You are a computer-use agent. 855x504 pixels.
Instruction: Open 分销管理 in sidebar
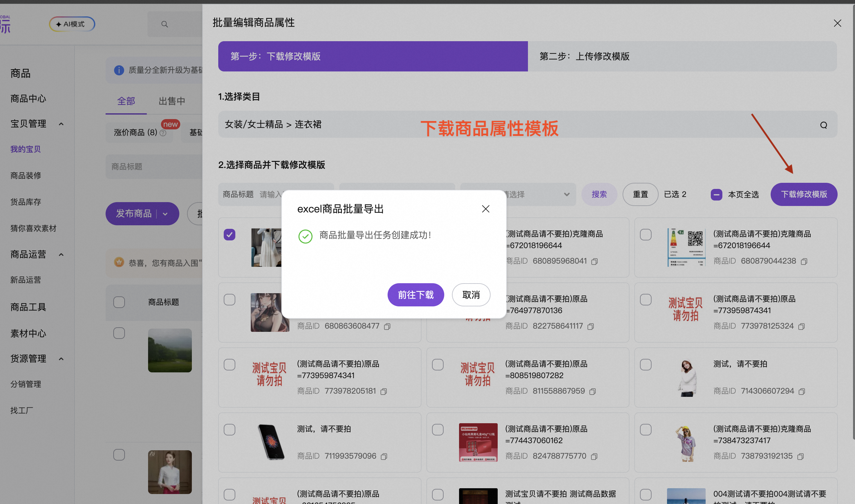pyautogui.click(x=25, y=384)
